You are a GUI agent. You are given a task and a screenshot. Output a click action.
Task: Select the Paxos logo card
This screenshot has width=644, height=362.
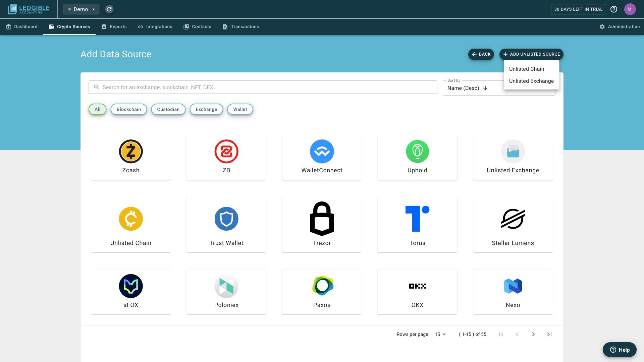point(322,292)
